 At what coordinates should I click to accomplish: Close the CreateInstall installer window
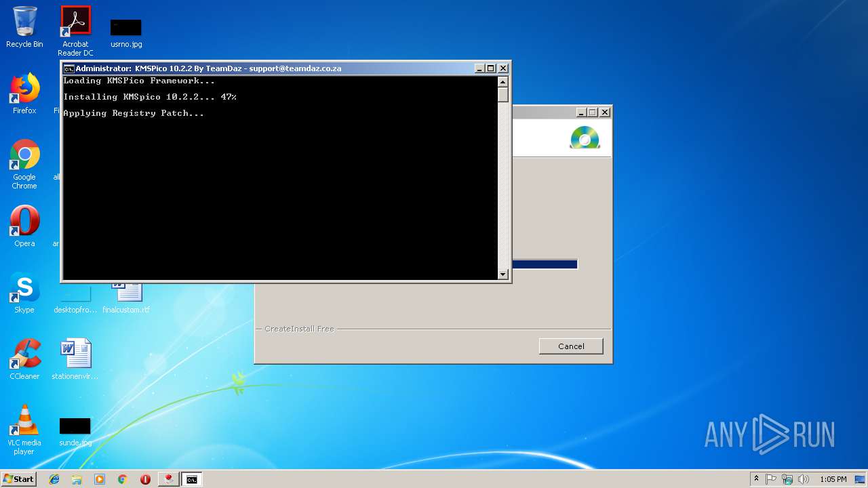(x=605, y=113)
